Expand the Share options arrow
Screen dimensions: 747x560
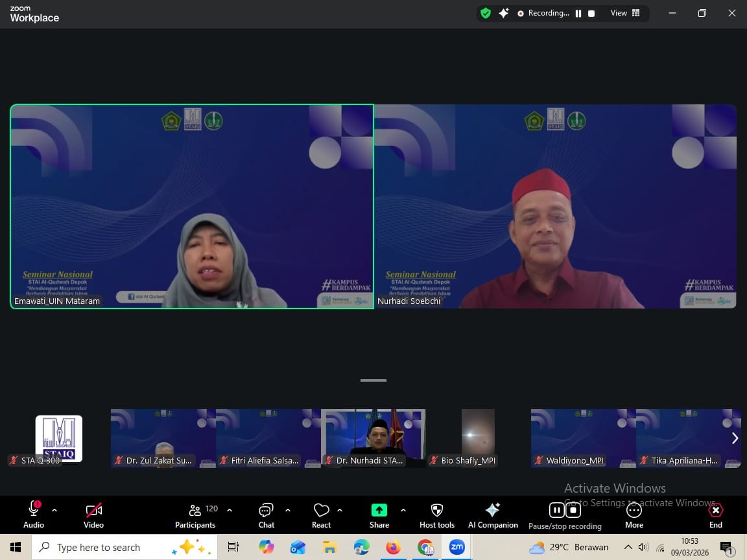tap(403, 510)
